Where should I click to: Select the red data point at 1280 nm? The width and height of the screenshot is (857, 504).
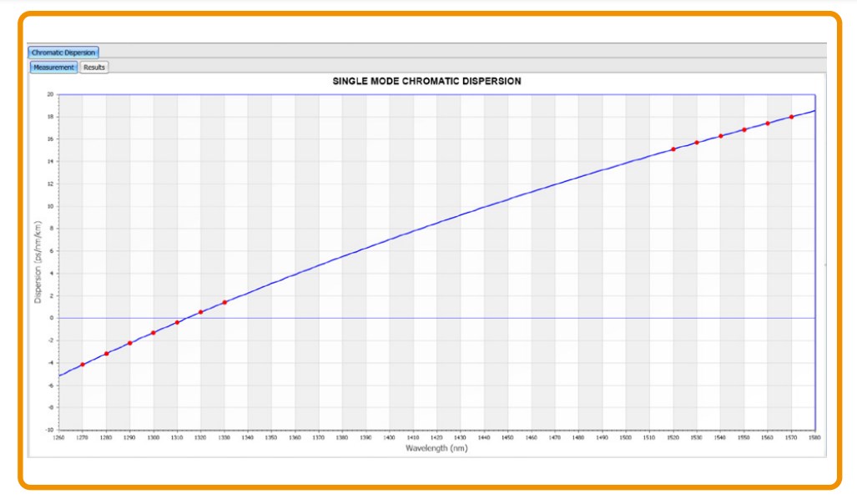click(x=107, y=354)
